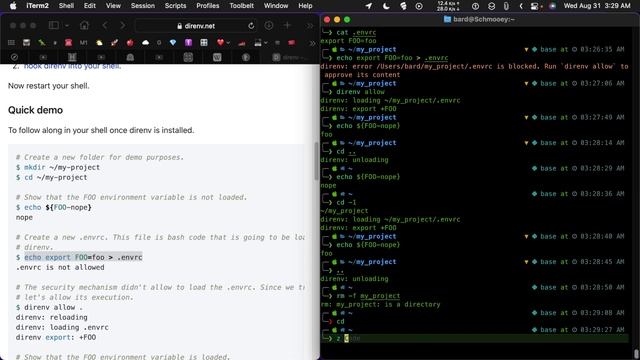640x360 pixels.
Task: Click the date and time clock
Action: [x=597, y=6]
